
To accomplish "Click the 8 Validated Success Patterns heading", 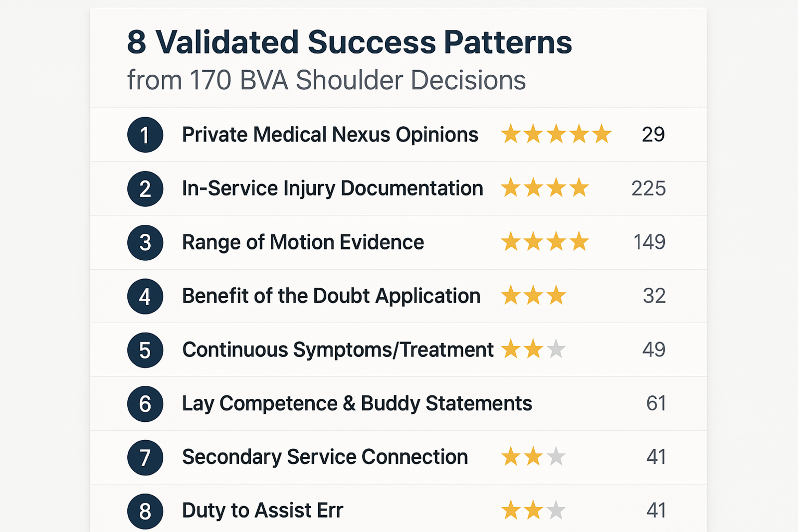I will click(349, 42).
